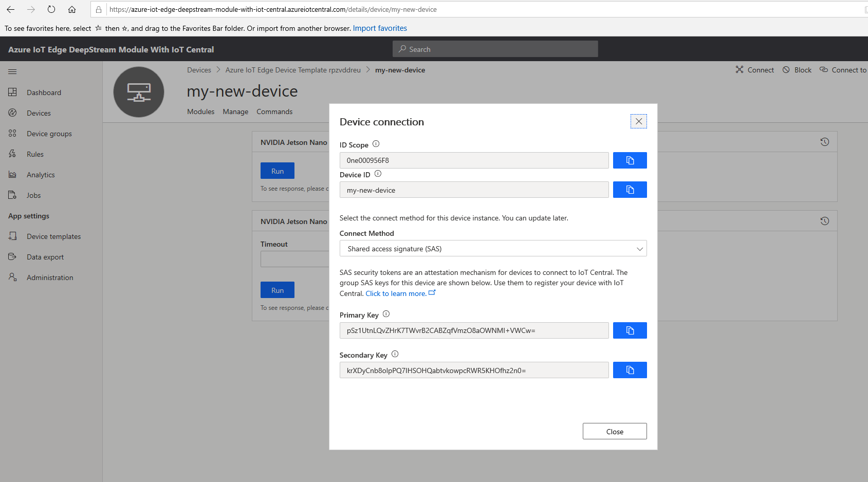Click Block in the top toolbar
This screenshot has width=868, height=482.
pos(797,70)
